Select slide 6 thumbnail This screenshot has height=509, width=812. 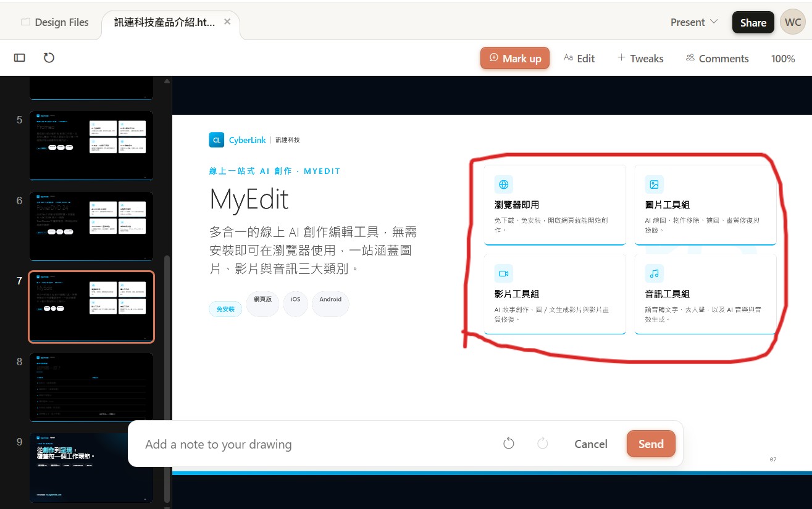[91, 226]
